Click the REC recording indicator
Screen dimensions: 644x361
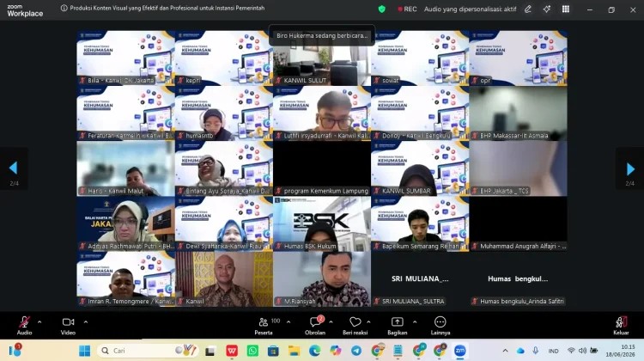coord(407,9)
